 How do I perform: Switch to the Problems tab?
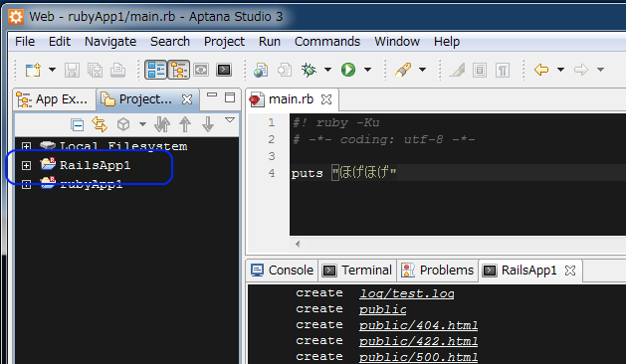438,271
